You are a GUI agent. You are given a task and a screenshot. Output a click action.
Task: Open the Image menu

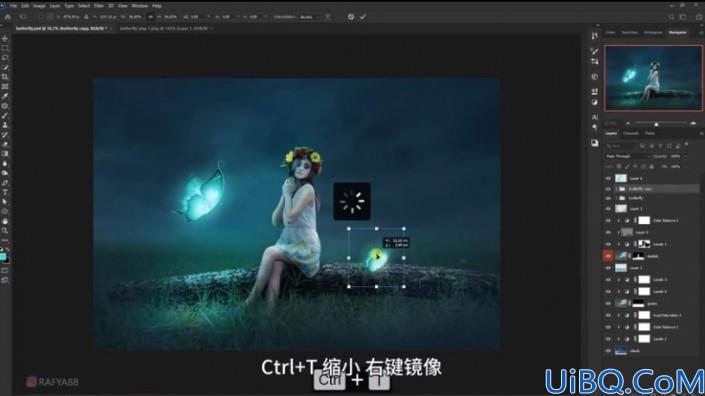(x=39, y=6)
